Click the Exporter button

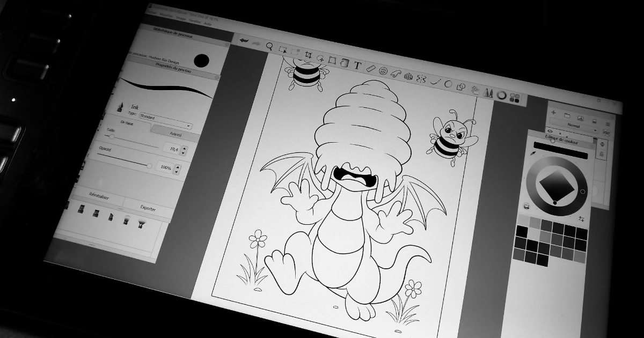(x=148, y=208)
